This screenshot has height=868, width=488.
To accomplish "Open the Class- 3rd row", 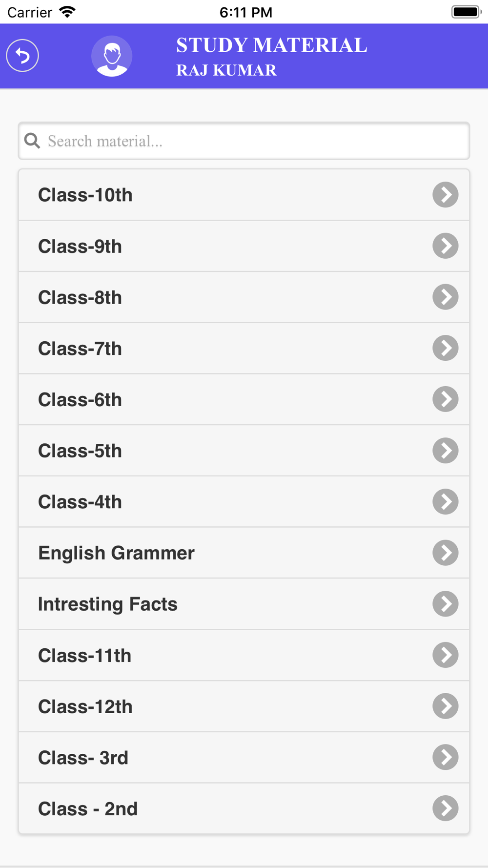I will [x=244, y=758].
